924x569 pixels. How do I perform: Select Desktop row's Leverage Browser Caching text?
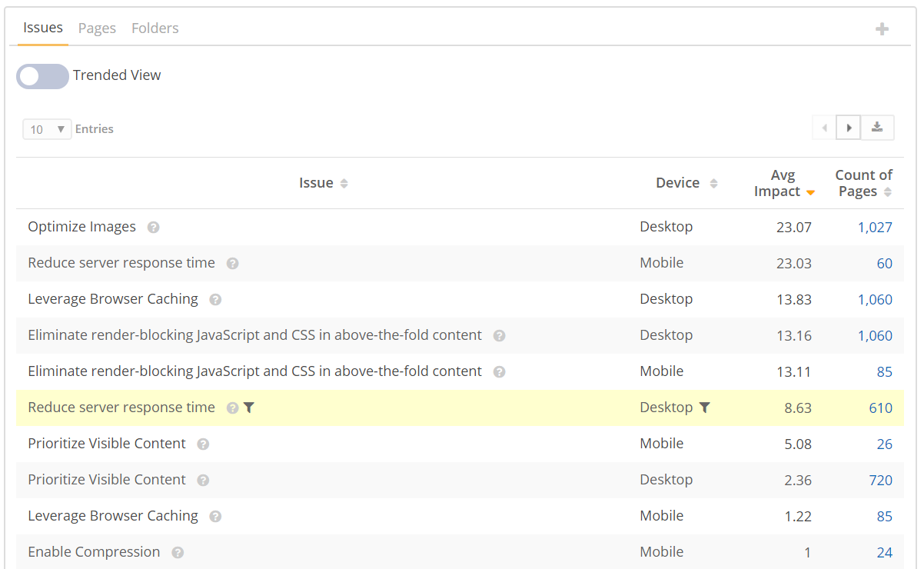[x=113, y=299]
